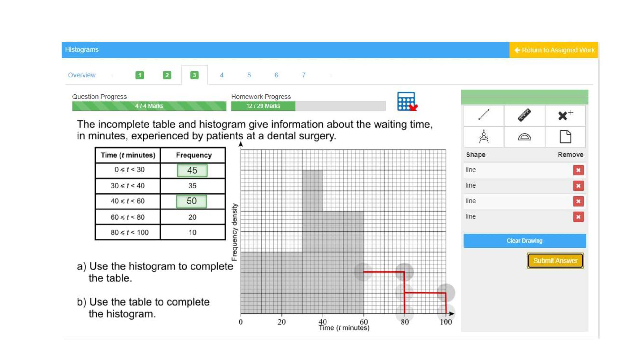The width and height of the screenshot is (644, 362).
Task: Select the protractor tool
Action: 524,137
